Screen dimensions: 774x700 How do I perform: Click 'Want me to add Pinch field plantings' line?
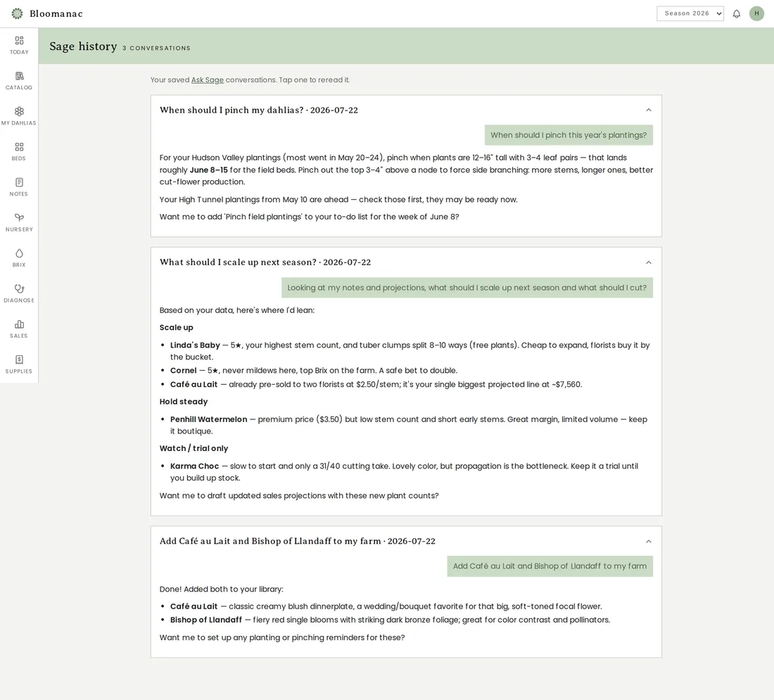309,217
